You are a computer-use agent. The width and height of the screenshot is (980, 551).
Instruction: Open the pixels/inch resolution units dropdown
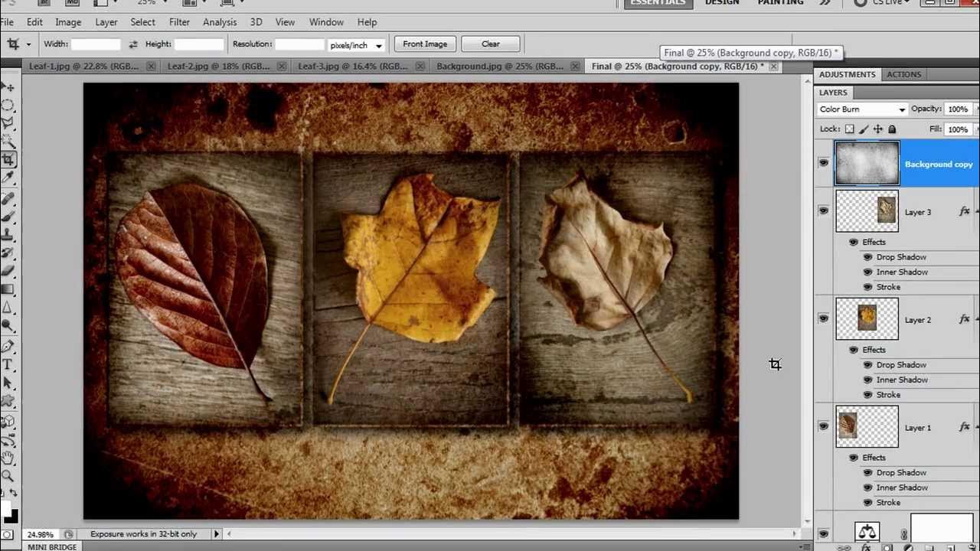pos(356,45)
